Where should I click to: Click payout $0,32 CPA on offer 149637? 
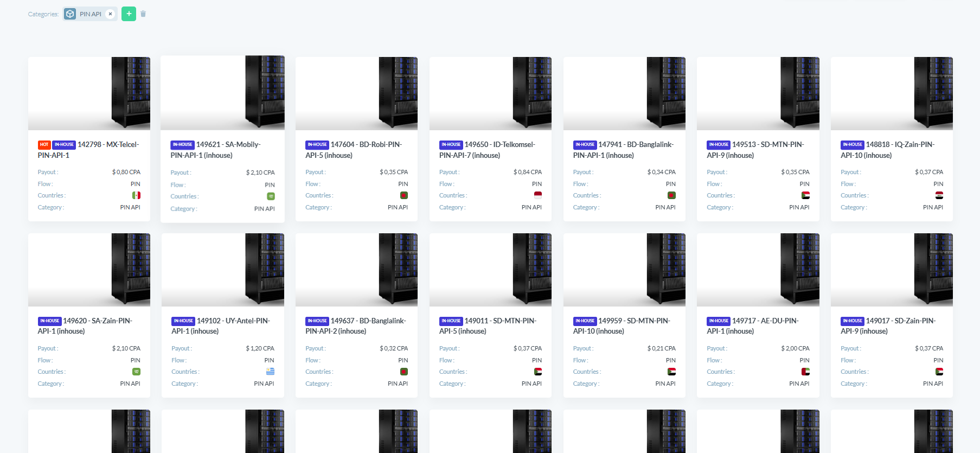click(394, 348)
